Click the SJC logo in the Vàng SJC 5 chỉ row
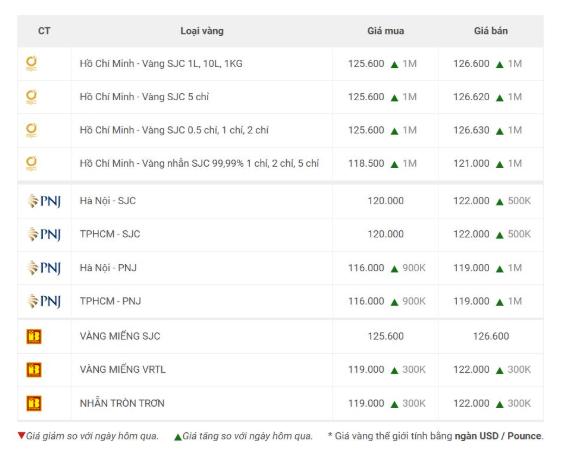This screenshot has width=561, height=461. [31, 97]
